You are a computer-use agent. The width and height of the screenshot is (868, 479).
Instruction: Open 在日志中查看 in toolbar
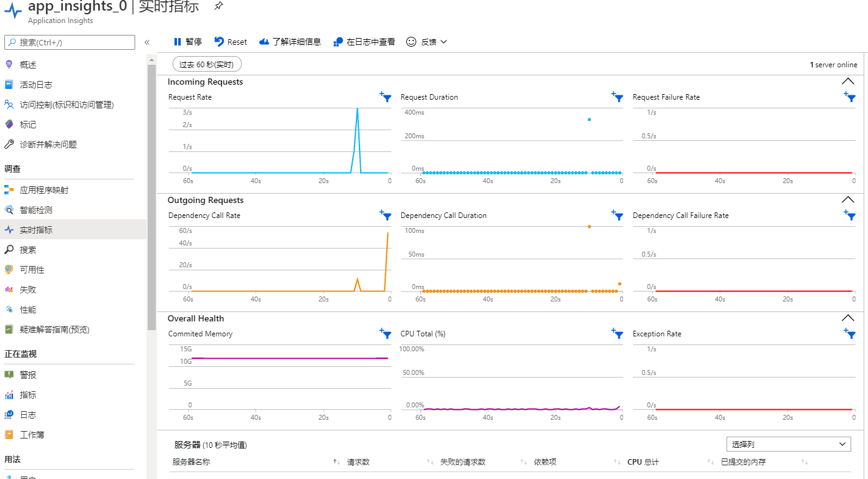[364, 42]
